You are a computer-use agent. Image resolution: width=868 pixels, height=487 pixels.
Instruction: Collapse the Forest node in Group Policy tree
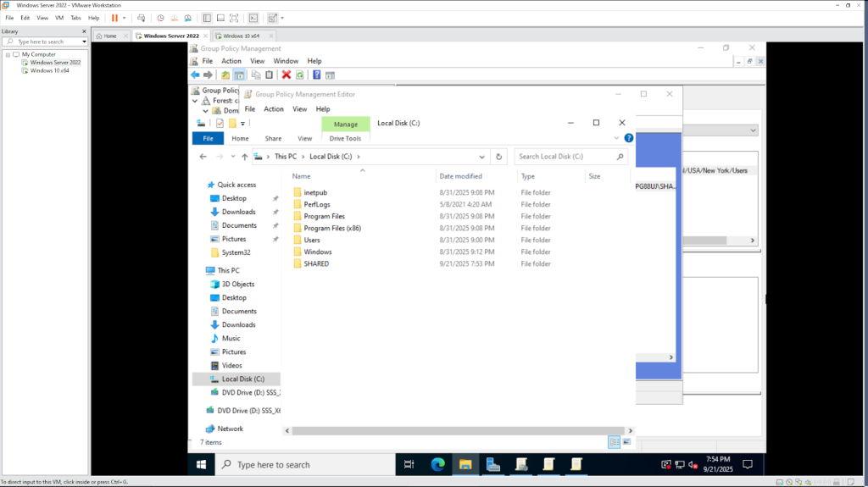coord(196,100)
